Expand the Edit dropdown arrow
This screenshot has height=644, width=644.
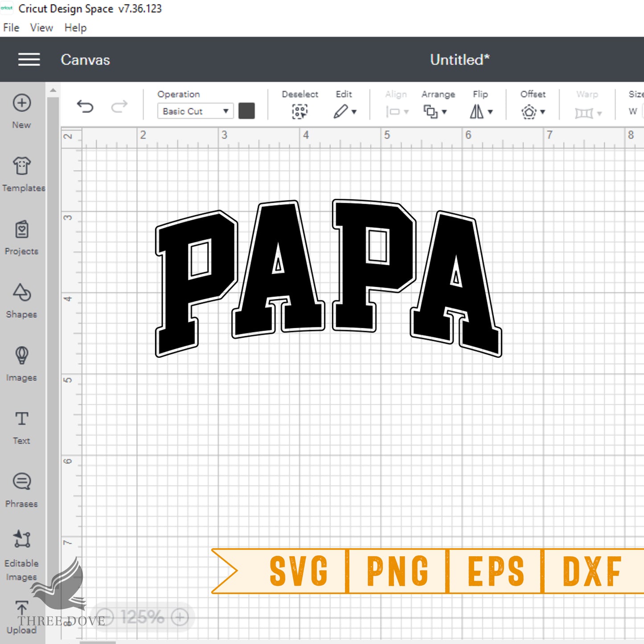[354, 112]
